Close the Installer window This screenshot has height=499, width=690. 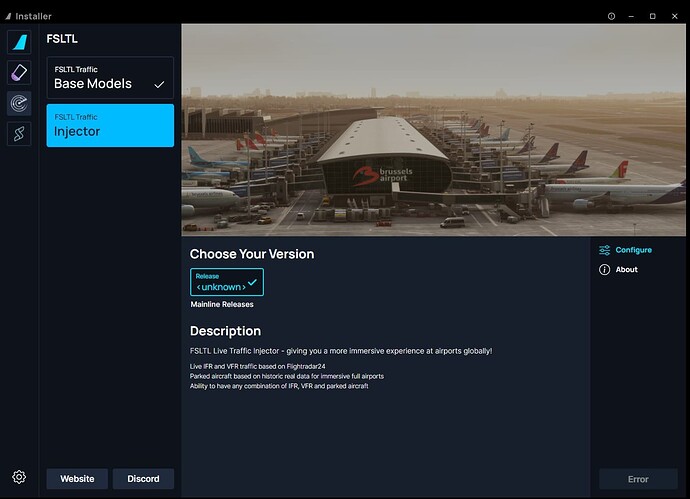pyautogui.click(x=675, y=16)
